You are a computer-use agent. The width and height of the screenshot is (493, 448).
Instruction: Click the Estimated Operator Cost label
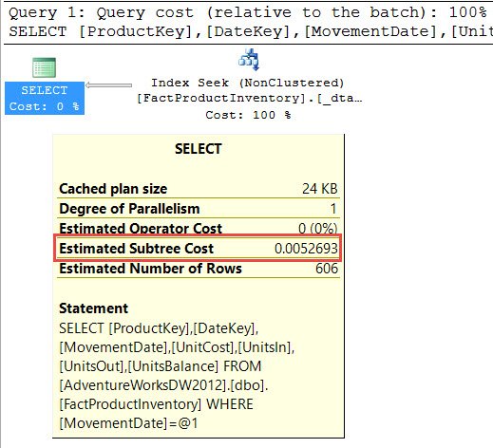141,229
